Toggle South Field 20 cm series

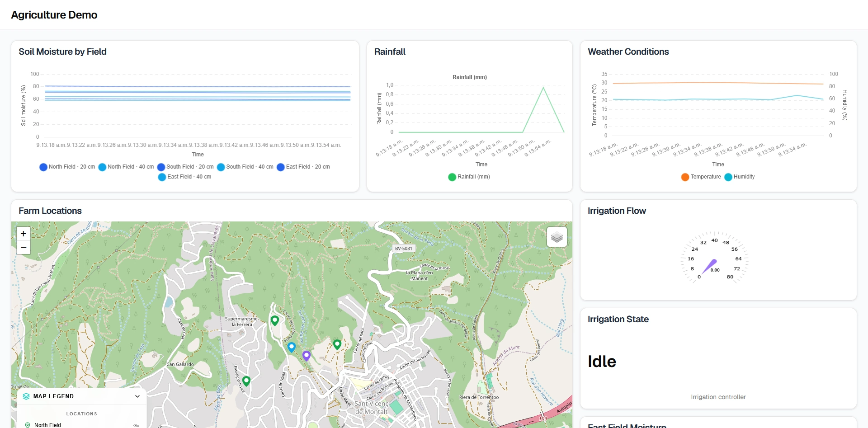(185, 167)
